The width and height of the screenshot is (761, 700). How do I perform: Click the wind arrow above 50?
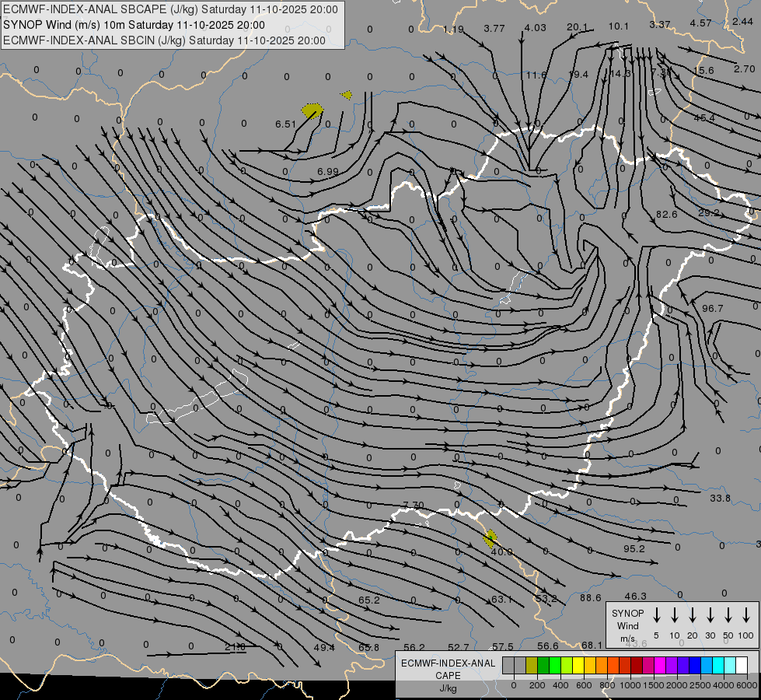[728, 614]
